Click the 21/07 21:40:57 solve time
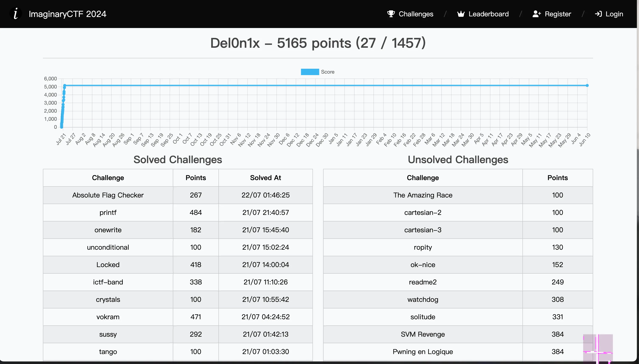This screenshot has width=639, height=364. (x=265, y=213)
